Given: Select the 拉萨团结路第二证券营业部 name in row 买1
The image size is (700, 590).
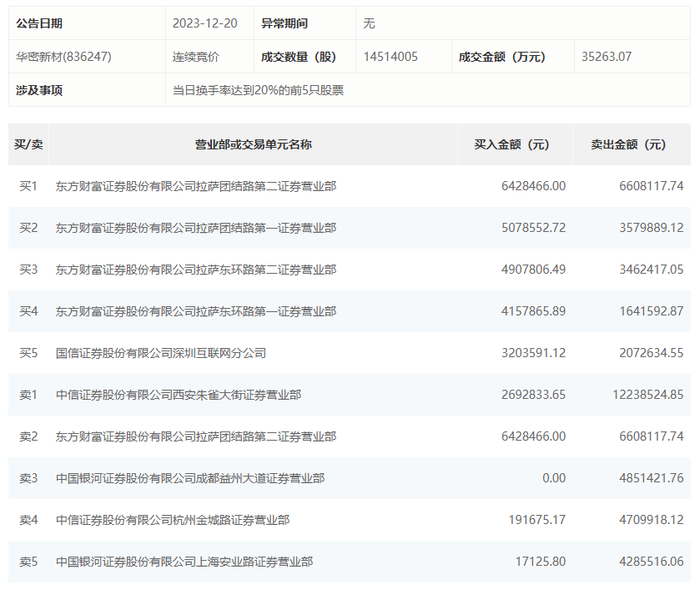Looking at the screenshot, I should (196, 186).
